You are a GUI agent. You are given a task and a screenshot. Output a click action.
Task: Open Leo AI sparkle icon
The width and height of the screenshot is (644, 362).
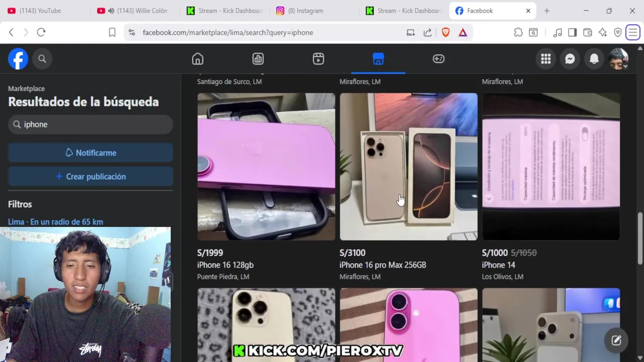point(603,32)
